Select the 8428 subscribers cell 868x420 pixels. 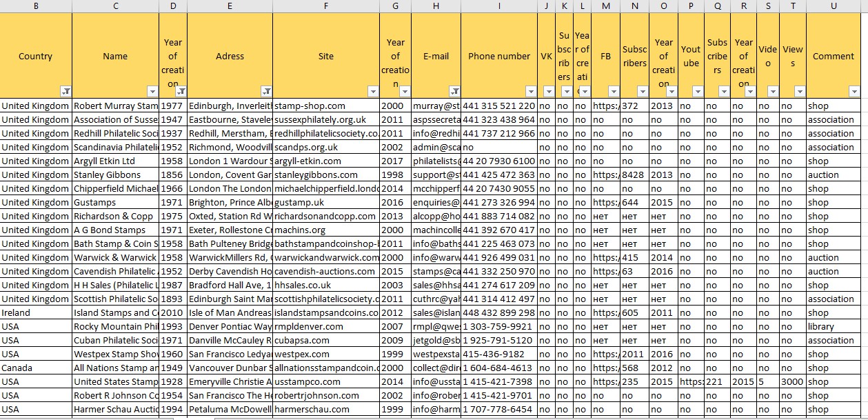[634, 175]
